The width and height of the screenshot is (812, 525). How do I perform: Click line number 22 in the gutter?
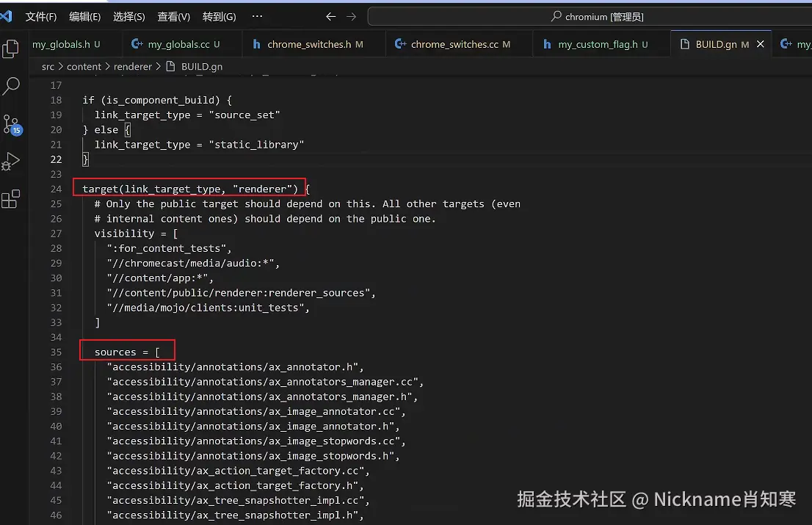click(56, 159)
